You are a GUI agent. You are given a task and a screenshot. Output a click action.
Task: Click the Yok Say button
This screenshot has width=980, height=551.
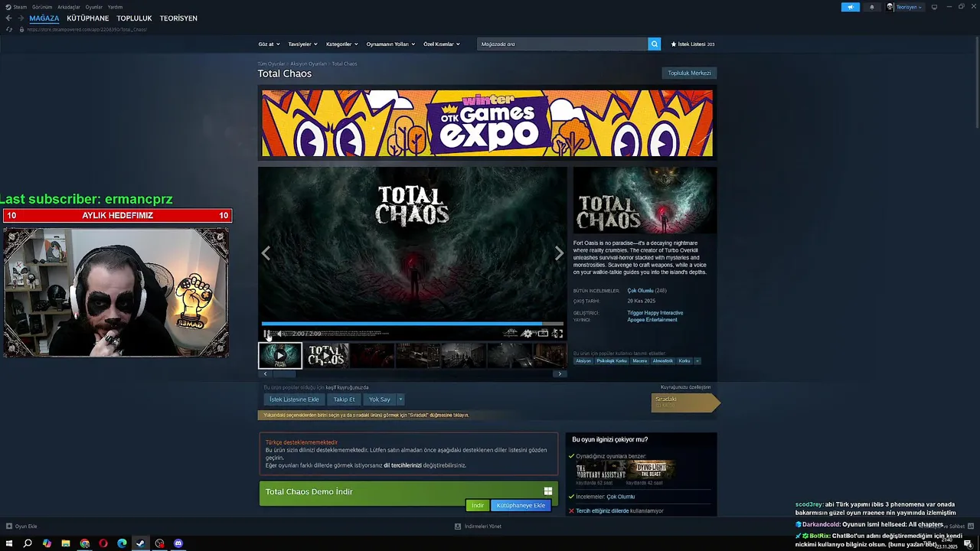[379, 399]
